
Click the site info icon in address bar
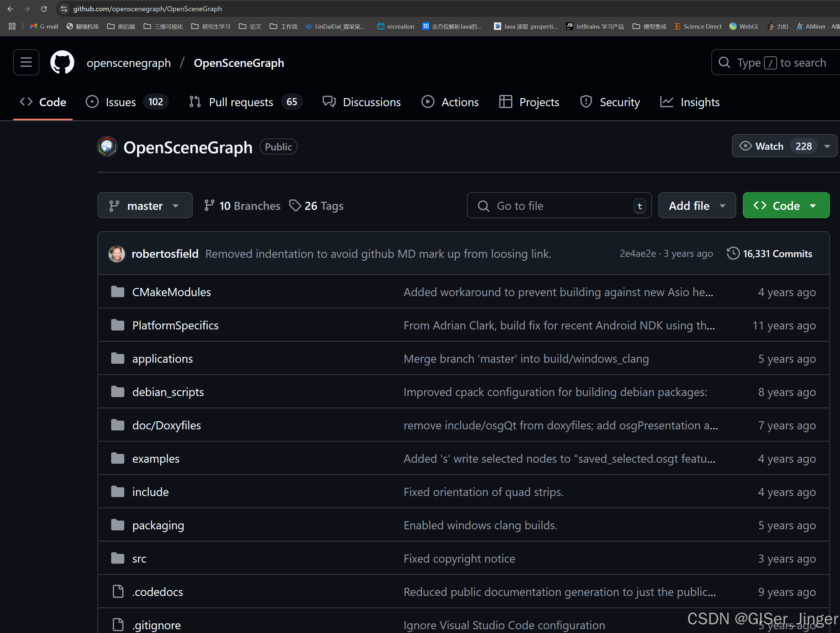[x=64, y=9]
